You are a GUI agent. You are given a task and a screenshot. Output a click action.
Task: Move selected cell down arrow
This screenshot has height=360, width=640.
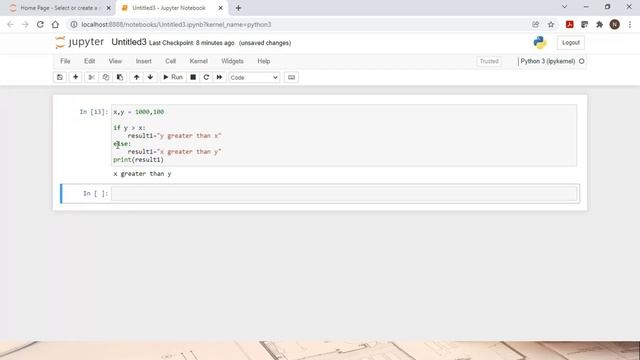tap(150, 77)
